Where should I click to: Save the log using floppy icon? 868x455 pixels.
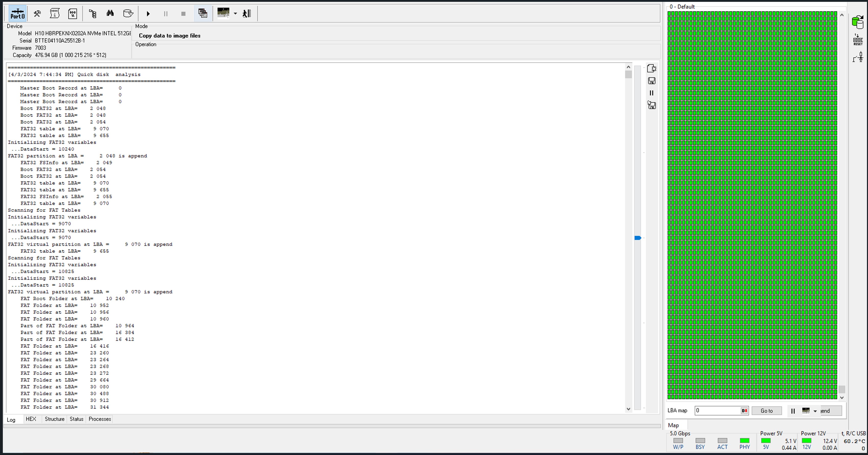tap(652, 81)
